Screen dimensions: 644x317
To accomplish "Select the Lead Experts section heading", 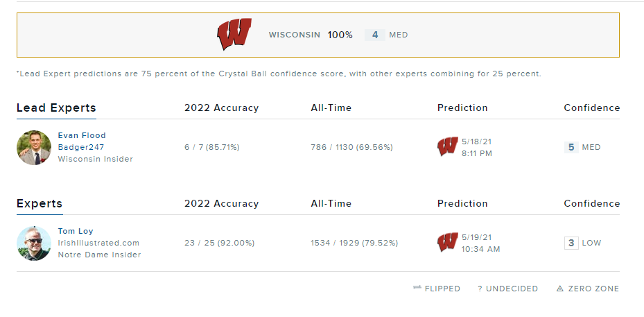I will pyautogui.click(x=56, y=108).
